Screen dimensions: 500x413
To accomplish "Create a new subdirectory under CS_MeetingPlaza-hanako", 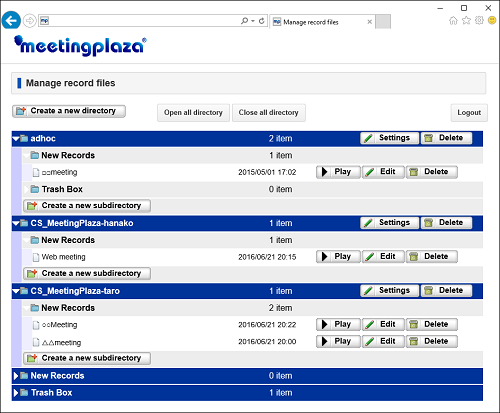I will (87, 274).
